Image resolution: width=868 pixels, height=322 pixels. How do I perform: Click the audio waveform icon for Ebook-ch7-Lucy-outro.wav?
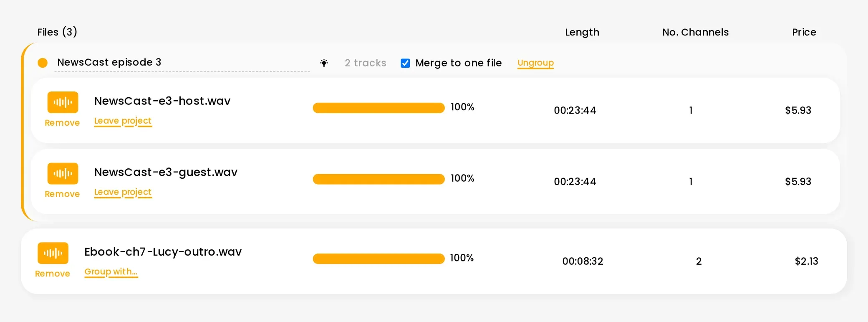coord(53,253)
